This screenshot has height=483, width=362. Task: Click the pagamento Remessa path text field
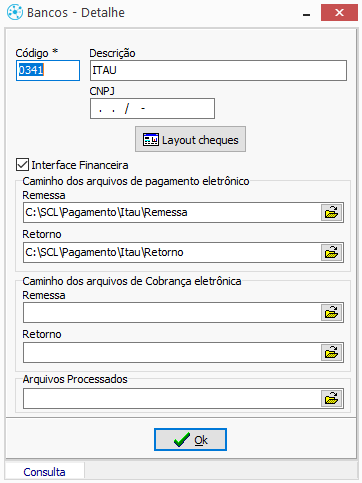point(172,213)
